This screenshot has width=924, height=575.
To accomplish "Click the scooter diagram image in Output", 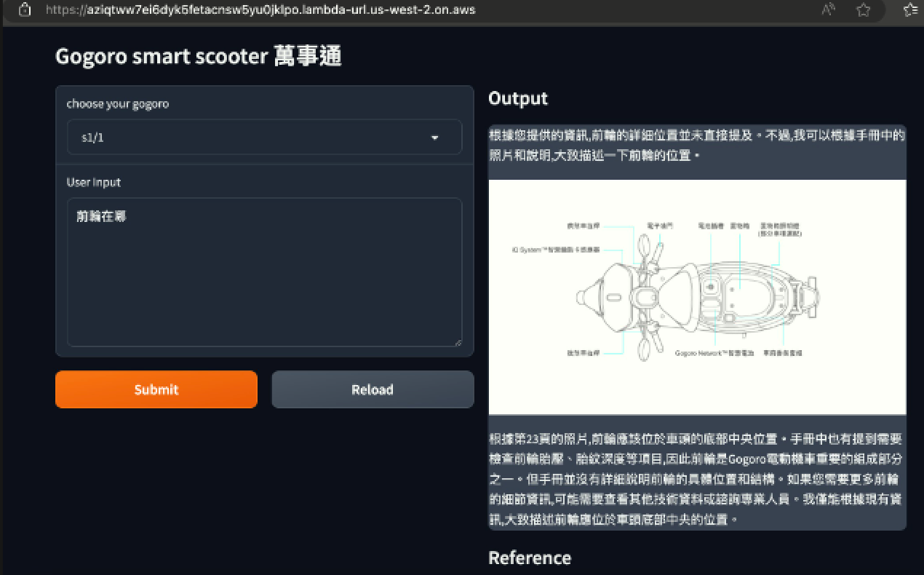I will click(x=697, y=297).
